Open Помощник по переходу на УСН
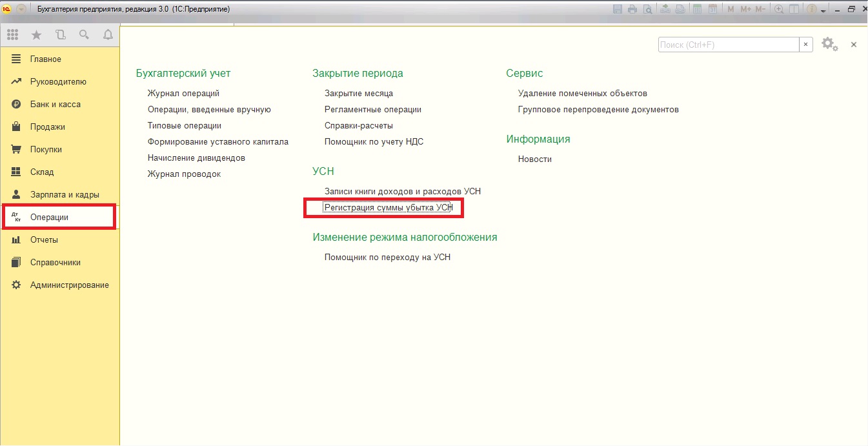The width and height of the screenshot is (868, 446). pos(387,257)
